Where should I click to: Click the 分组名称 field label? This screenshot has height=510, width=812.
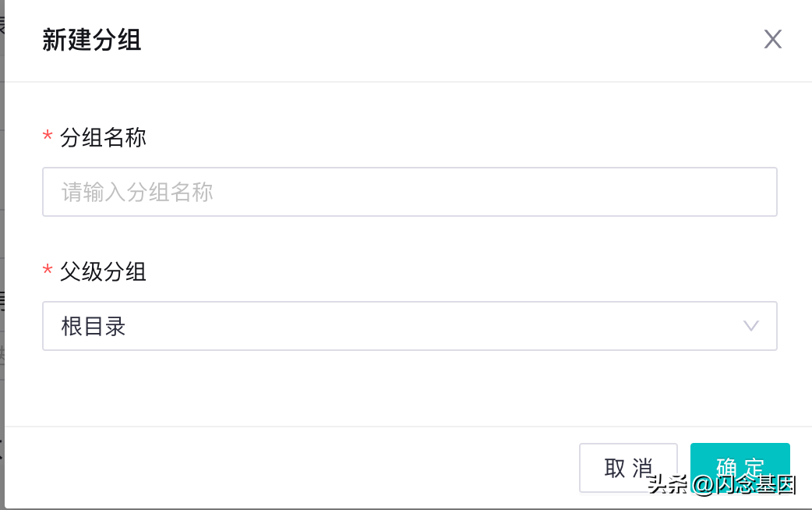coord(103,138)
